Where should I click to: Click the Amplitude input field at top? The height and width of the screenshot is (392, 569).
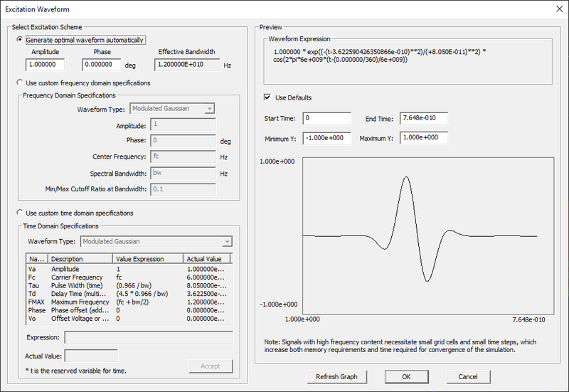pos(45,65)
